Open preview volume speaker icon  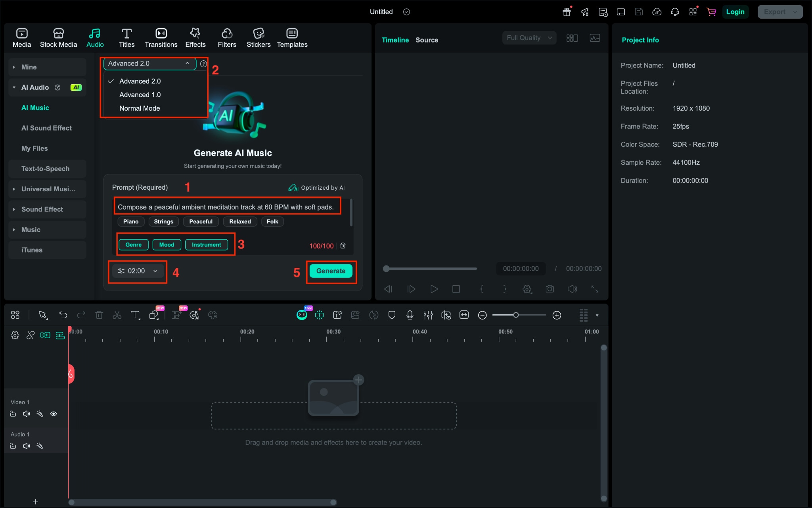pos(572,289)
